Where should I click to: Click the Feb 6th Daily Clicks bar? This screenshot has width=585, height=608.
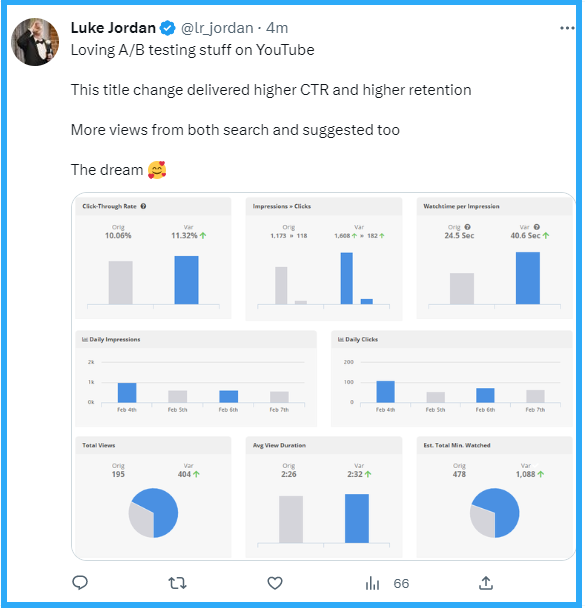click(485, 395)
